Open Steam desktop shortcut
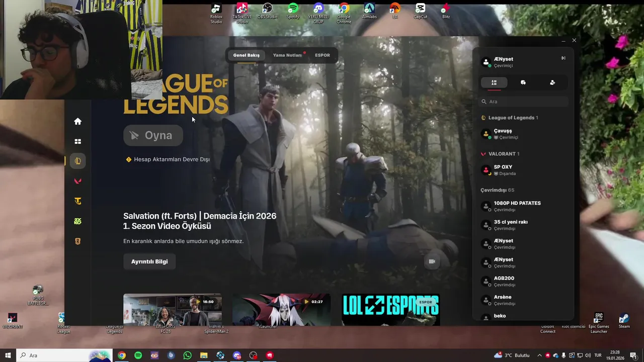Viewport: 644px width, 362px height. pos(624,321)
